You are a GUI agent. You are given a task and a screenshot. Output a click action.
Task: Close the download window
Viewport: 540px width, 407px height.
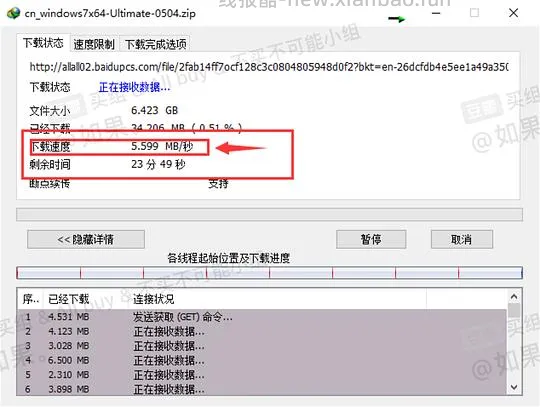click(513, 13)
